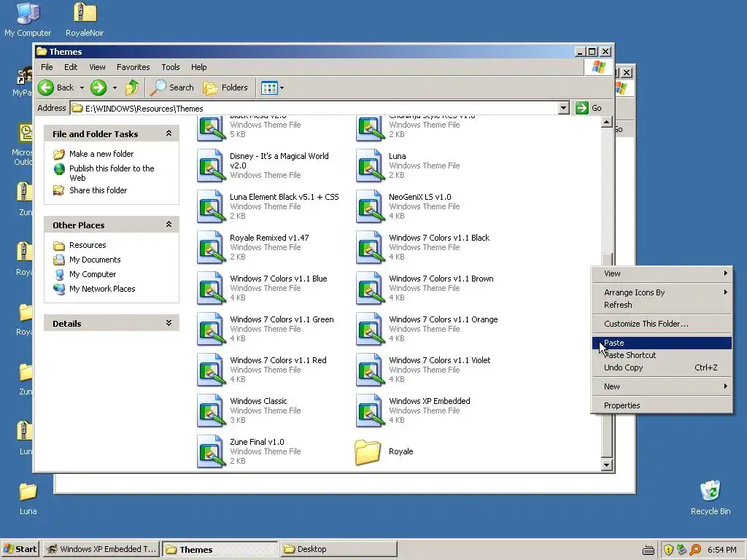Select Windows 7 Colors v1.1 Blue icon
The height and width of the screenshot is (560, 747).
tap(211, 289)
